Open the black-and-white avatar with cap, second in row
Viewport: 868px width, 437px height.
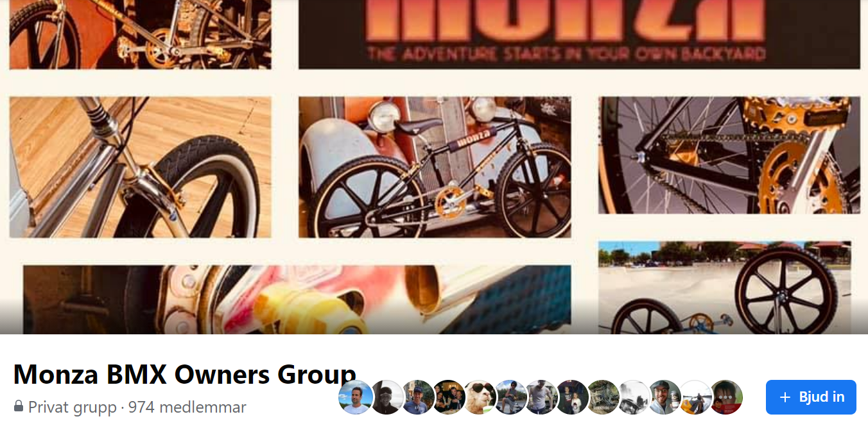point(387,397)
